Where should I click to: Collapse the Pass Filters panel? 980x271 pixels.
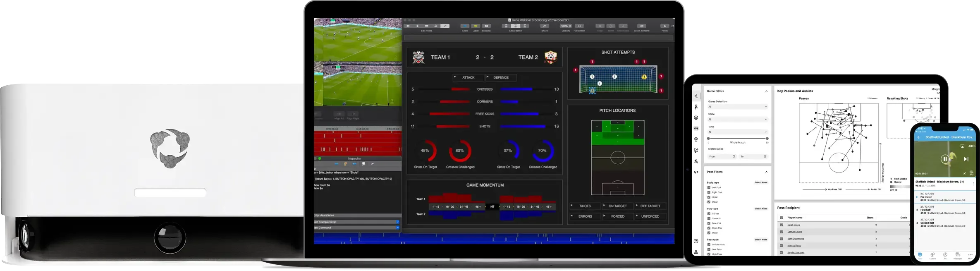pos(766,172)
